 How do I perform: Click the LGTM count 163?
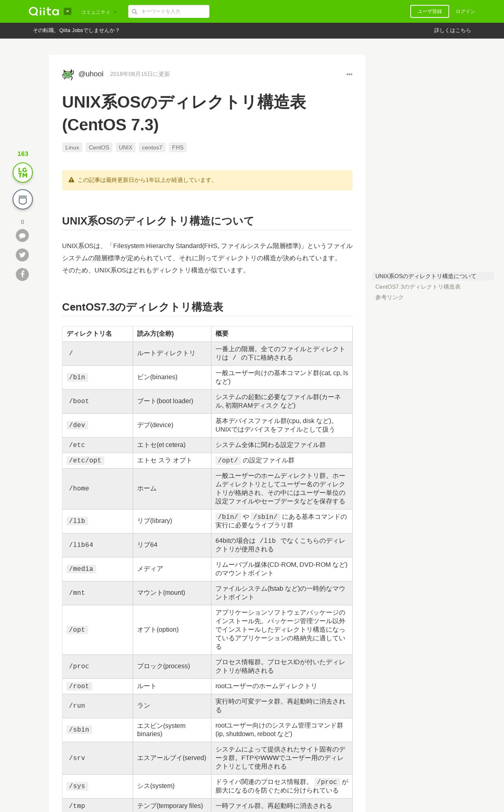(x=23, y=153)
